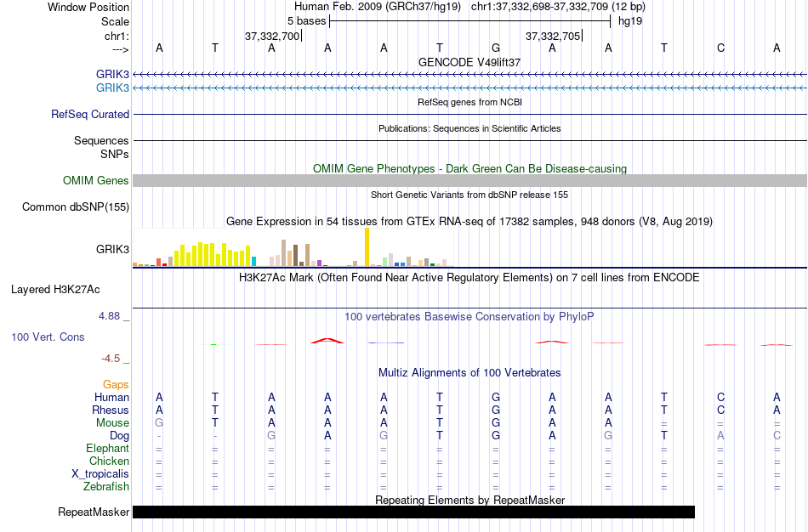Click the Chicken species row label
The width and height of the screenshot is (808, 532).
click(x=109, y=461)
